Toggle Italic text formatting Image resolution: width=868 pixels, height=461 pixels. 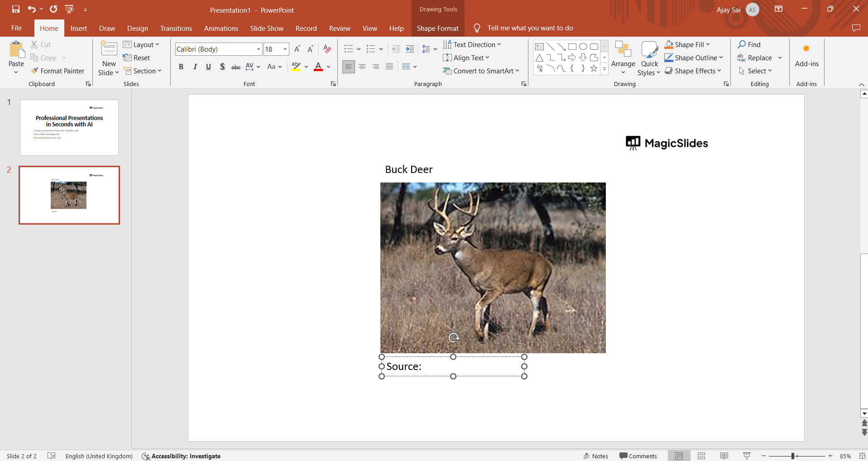[x=195, y=67]
